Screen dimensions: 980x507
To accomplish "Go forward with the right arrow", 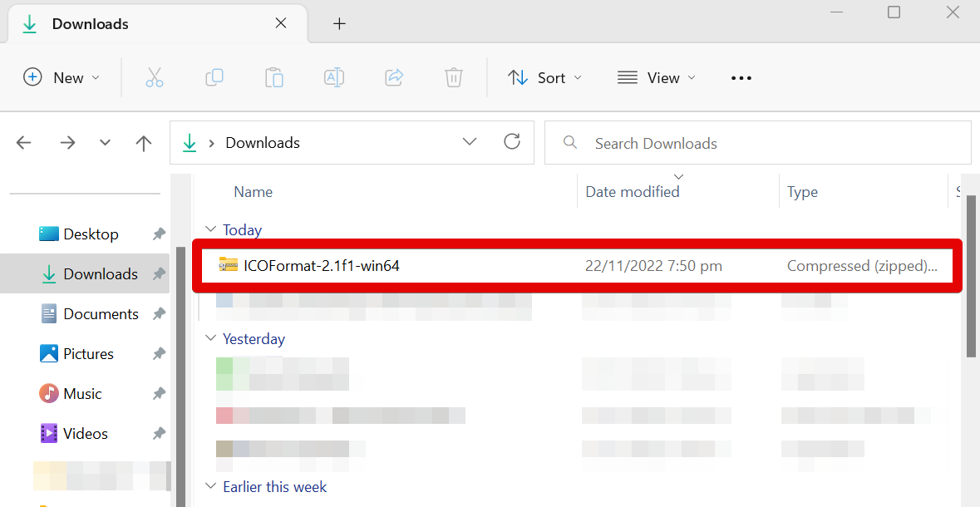I will coord(67,142).
